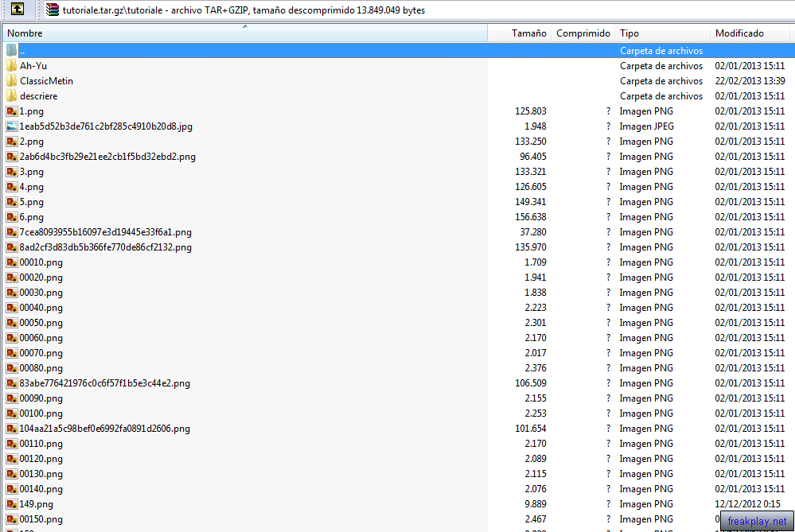This screenshot has width=795, height=532.
Task: Select file 8ad2cf3d83db5b366fe770de86cf2132.png
Action: point(106,248)
